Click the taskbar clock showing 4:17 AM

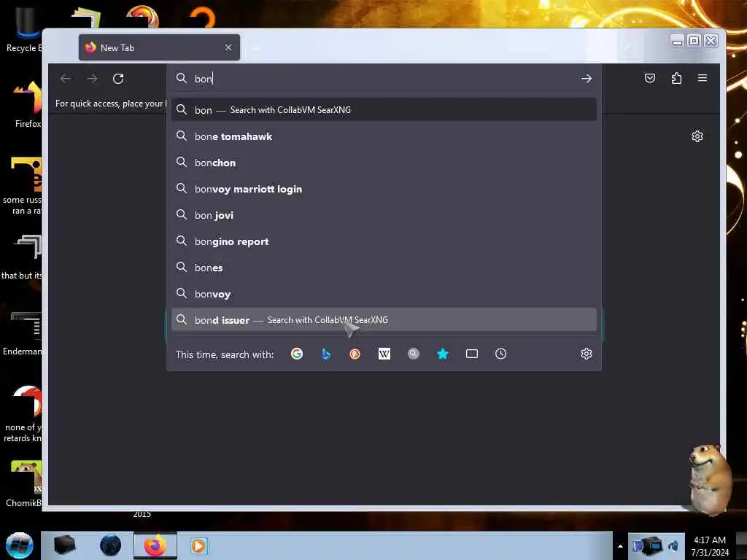click(x=710, y=546)
